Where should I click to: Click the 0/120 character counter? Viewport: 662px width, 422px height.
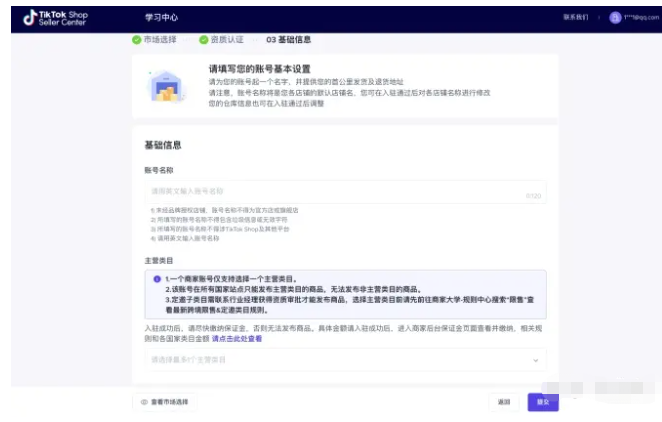[x=533, y=196]
